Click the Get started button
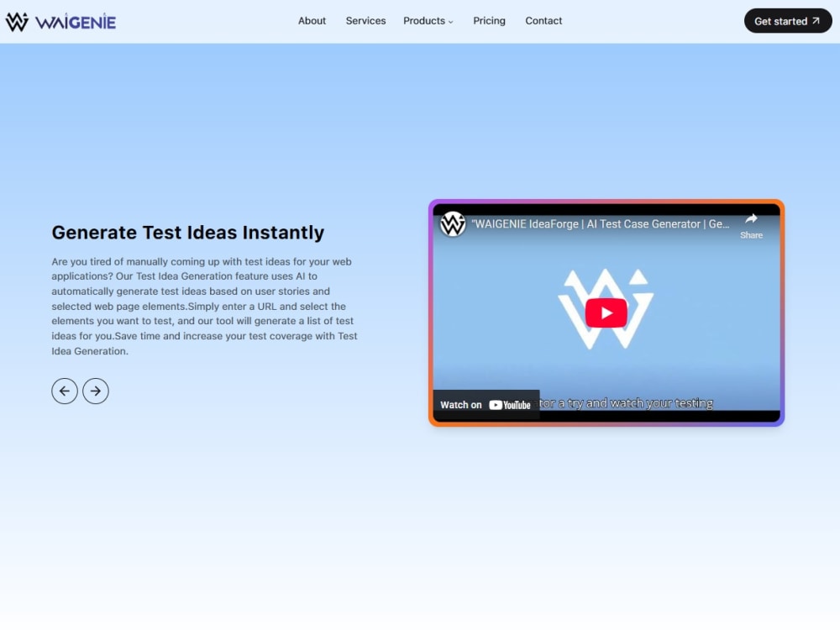This screenshot has height=630, width=840. pyautogui.click(x=788, y=21)
